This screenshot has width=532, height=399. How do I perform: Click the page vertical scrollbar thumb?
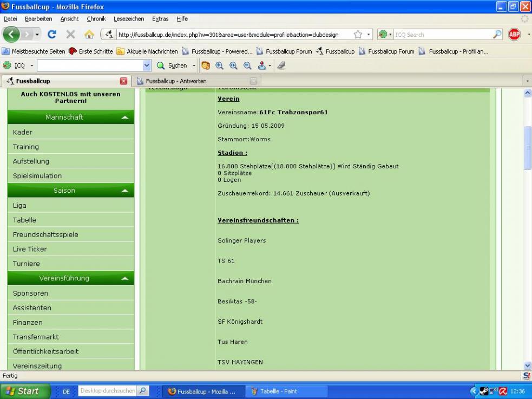click(x=528, y=148)
